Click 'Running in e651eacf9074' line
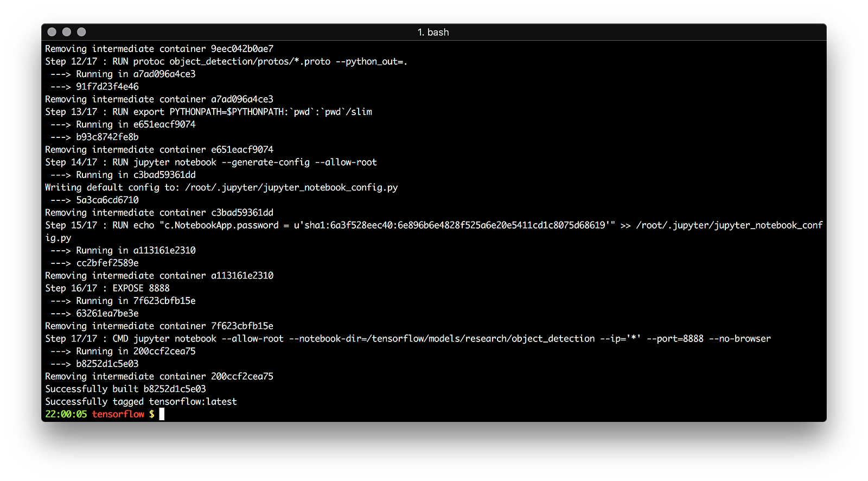 pyautogui.click(x=123, y=125)
